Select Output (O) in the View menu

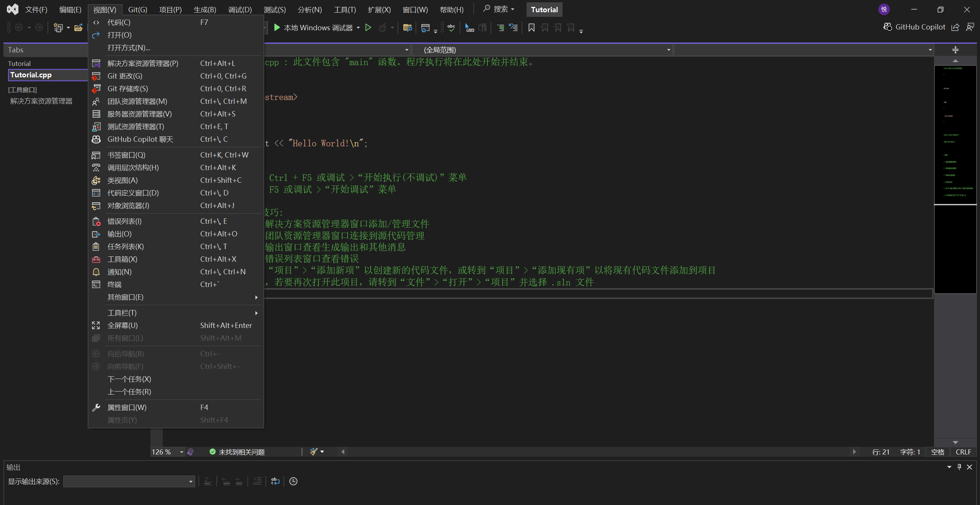click(x=176, y=234)
